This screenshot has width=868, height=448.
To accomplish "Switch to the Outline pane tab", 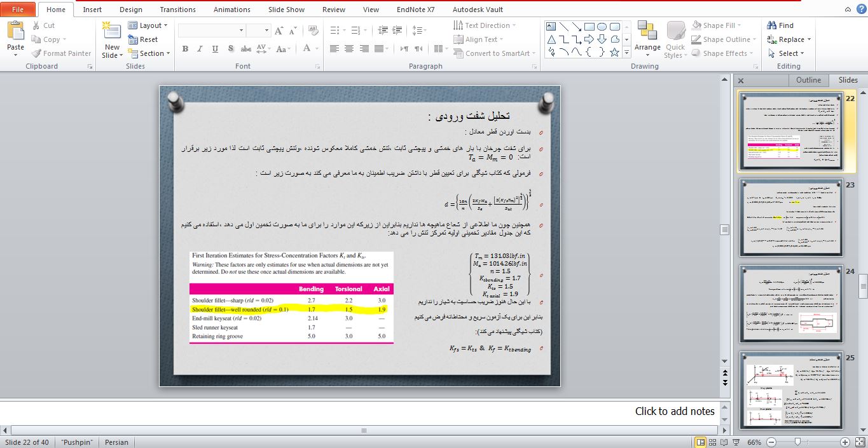I will [809, 80].
